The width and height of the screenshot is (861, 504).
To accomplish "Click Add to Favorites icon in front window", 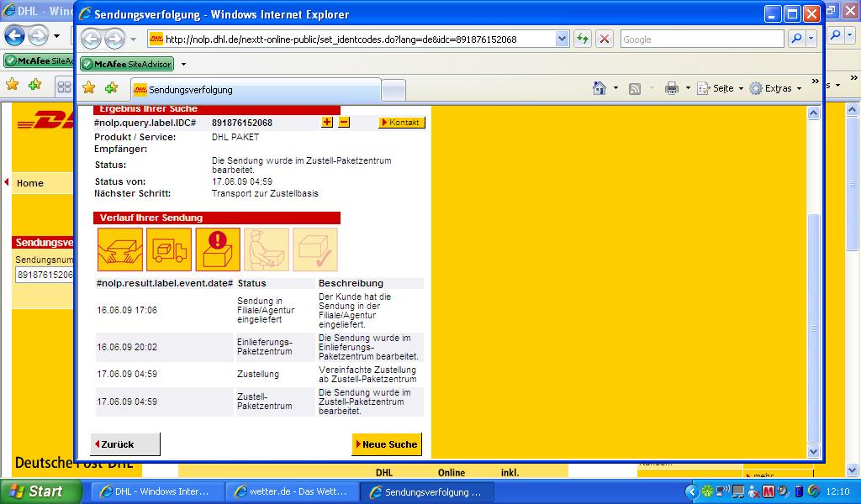I will coord(112,87).
